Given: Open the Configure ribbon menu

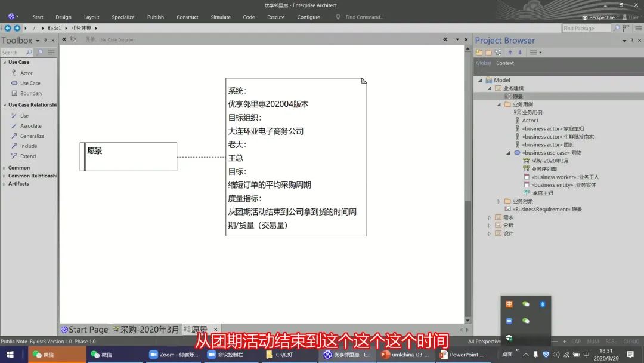Looking at the screenshot, I should (308, 17).
